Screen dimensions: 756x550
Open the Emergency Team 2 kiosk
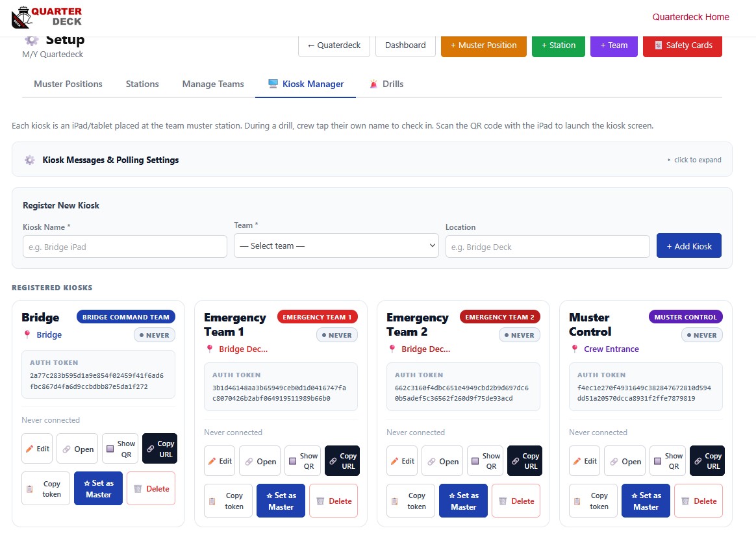tap(442, 461)
